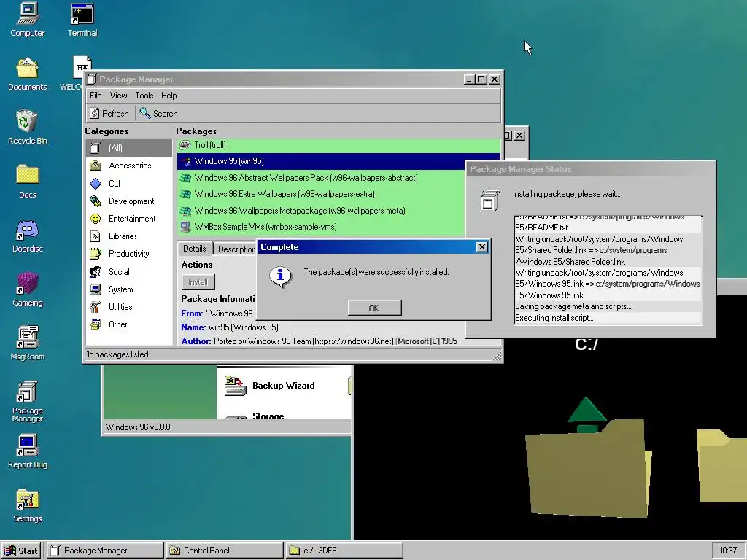Image resolution: width=747 pixels, height=560 pixels.
Task: Select the Libraries category
Action: (129, 236)
